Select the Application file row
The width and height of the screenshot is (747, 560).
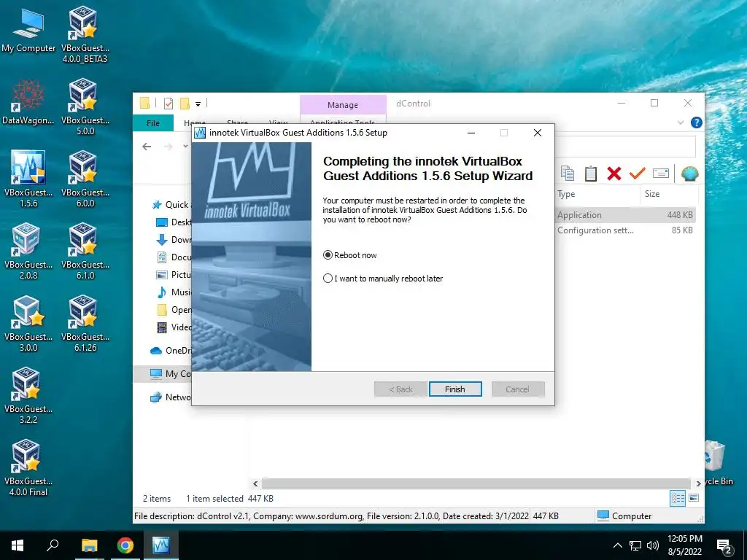tap(624, 215)
